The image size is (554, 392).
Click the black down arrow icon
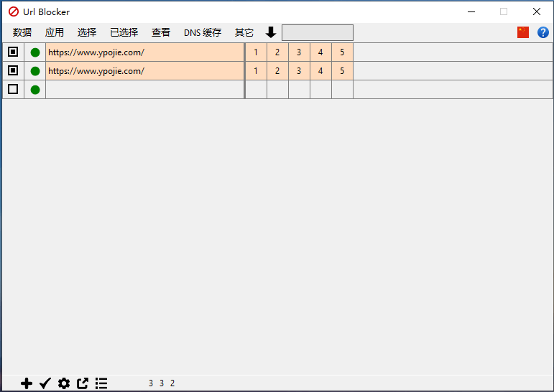(271, 32)
